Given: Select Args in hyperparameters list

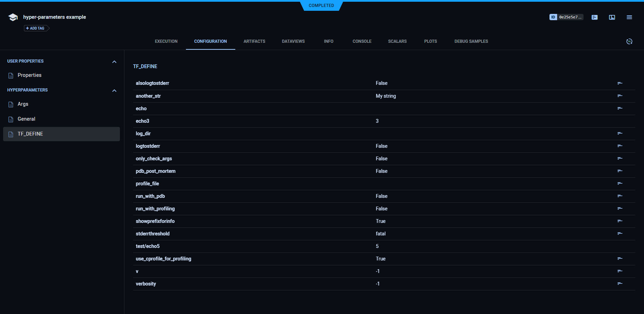Looking at the screenshot, I should (x=23, y=104).
